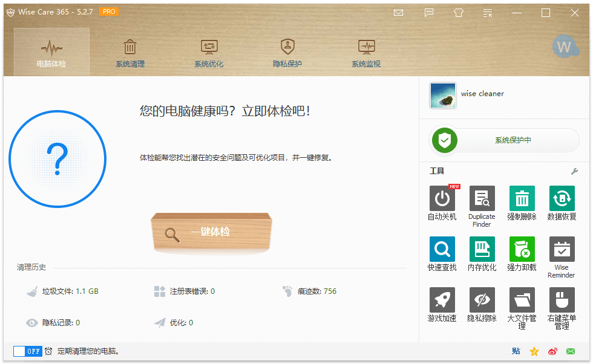The height and width of the screenshot is (364, 593).
Task: Click the round W avatar icon
Action: (x=564, y=47)
